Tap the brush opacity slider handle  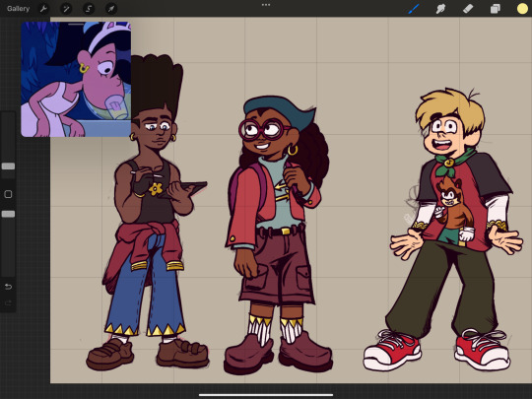pos(8,214)
